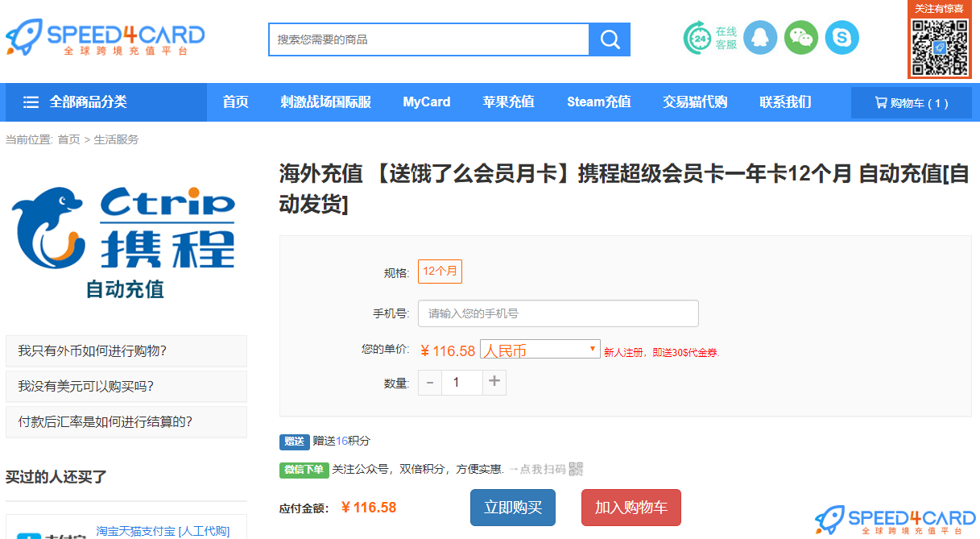980x539 pixels.
Task: Click breadcrumb link 首页
Action: (68, 139)
